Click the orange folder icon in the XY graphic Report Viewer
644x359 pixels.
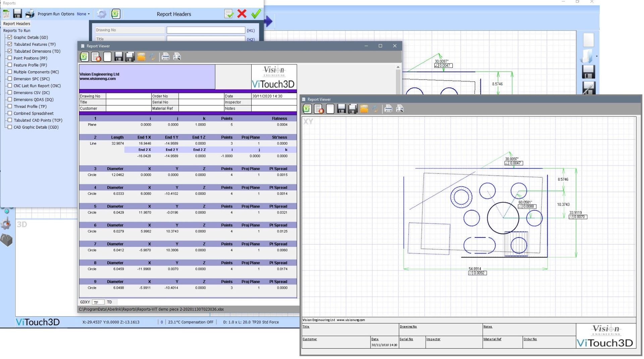click(364, 109)
